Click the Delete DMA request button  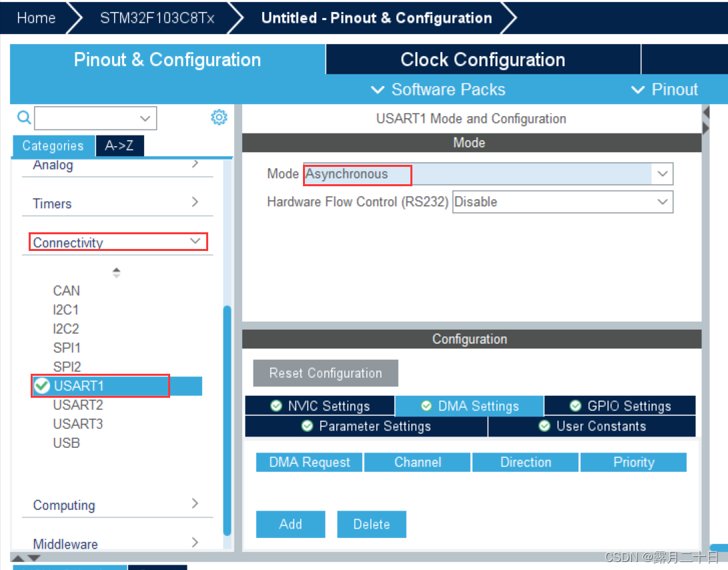tap(372, 524)
